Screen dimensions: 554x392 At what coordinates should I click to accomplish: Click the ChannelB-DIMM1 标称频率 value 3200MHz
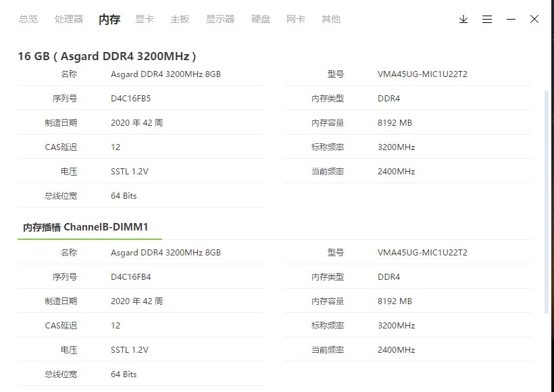click(396, 326)
